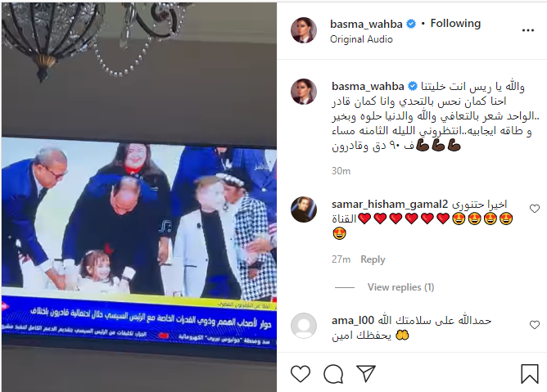Like the post with heart icon
This screenshot has height=392, width=547.
point(301,374)
